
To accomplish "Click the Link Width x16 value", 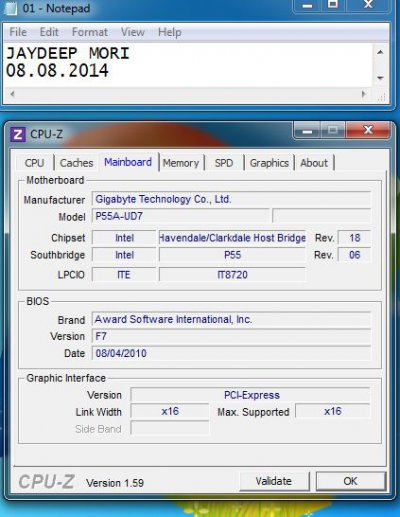I will pyautogui.click(x=170, y=411).
